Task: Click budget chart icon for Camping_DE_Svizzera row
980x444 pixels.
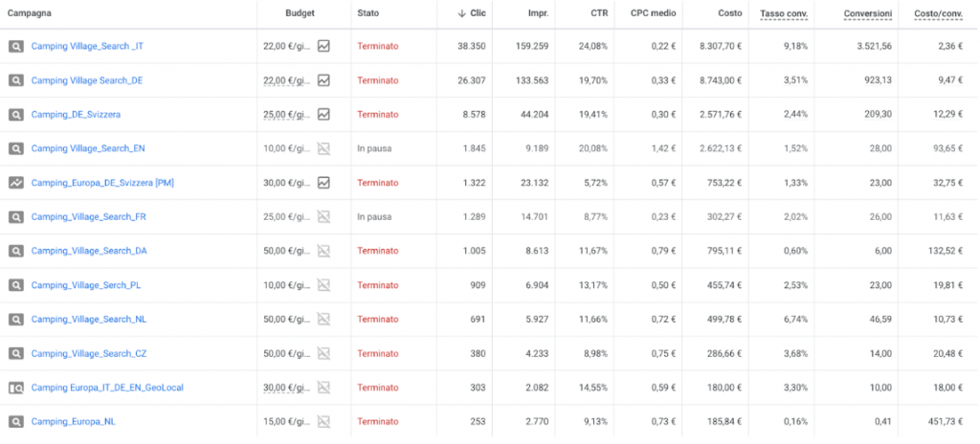Action: (323, 115)
